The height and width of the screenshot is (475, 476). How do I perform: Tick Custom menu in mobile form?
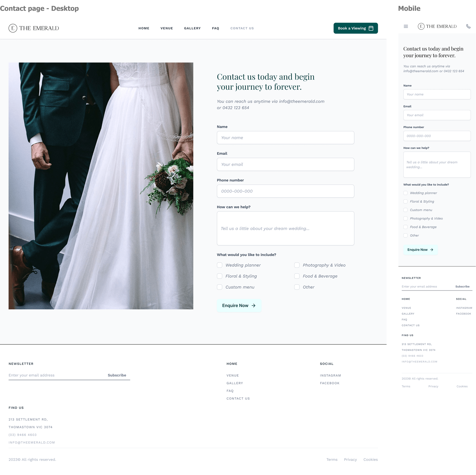pos(405,210)
